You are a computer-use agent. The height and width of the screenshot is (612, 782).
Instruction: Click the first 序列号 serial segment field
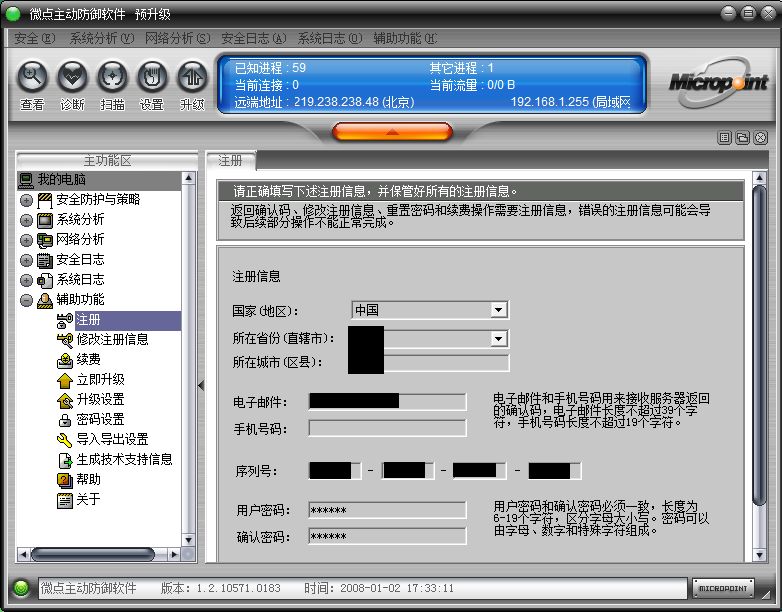[335, 470]
